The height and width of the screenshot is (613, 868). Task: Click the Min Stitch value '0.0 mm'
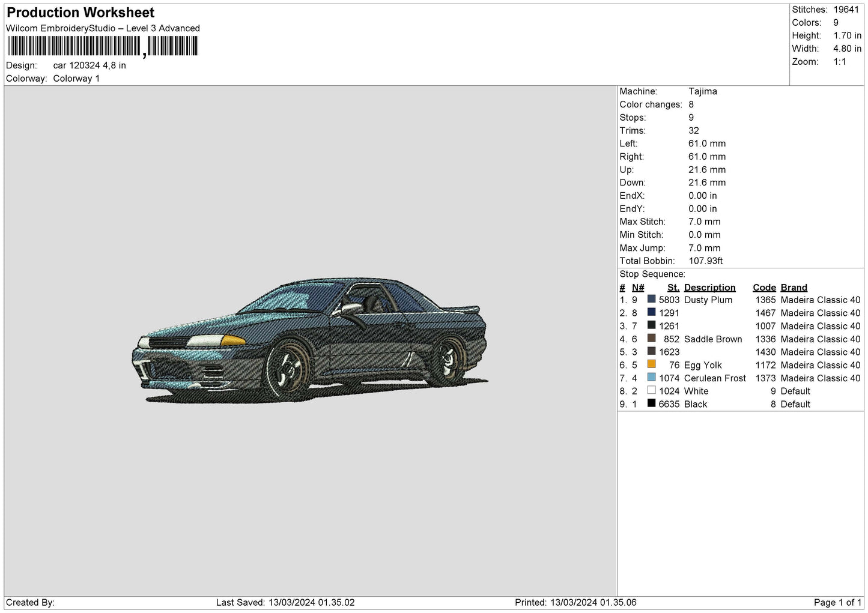(x=705, y=235)
